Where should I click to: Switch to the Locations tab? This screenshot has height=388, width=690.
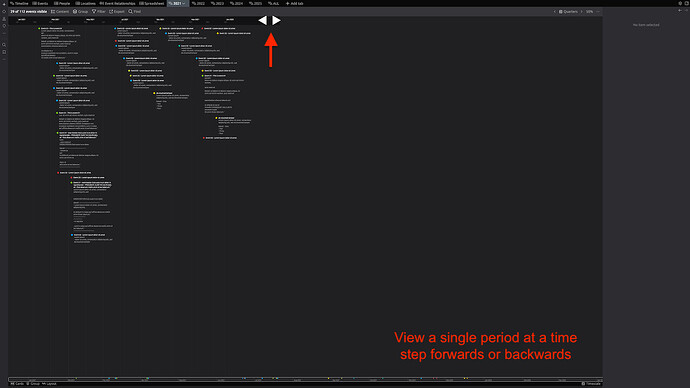click(85, 3)
